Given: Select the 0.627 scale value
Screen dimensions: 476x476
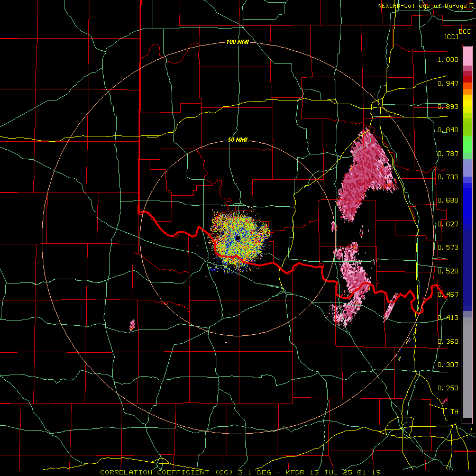Looking at the screenshot, I should click(x=448, y=224).
